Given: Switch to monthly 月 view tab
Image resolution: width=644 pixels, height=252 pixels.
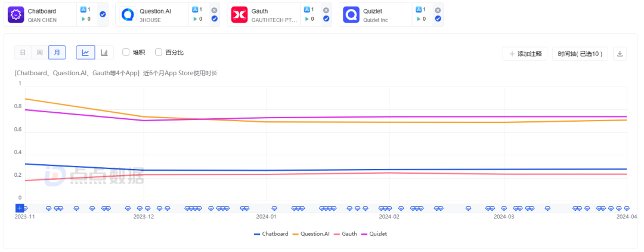Looking at the screenshot, I should tap(57, 53).
